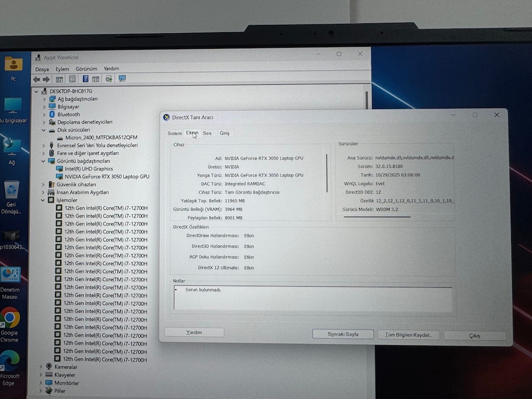Expand the Bilgisayar node
The image size is (532, 399).
click(x=44, y=107)
